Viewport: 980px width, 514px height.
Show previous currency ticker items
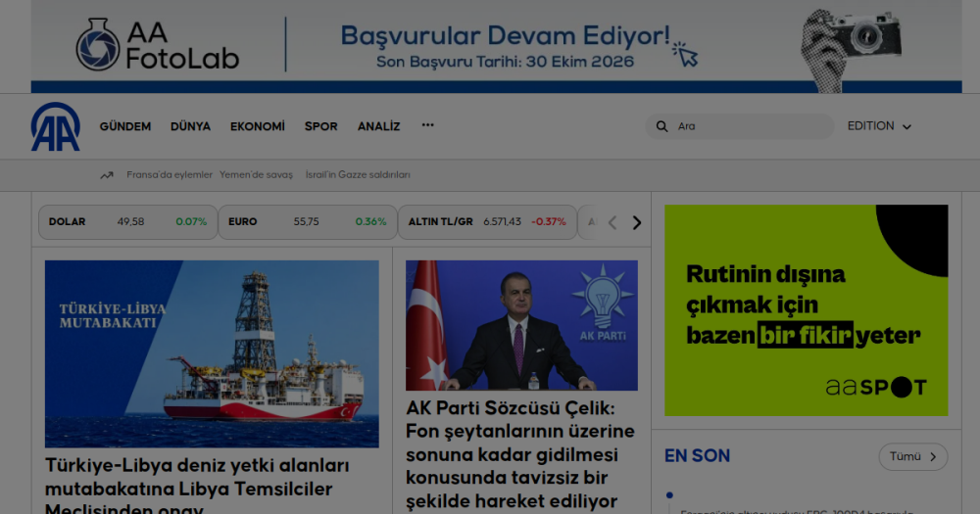point(612,222)
